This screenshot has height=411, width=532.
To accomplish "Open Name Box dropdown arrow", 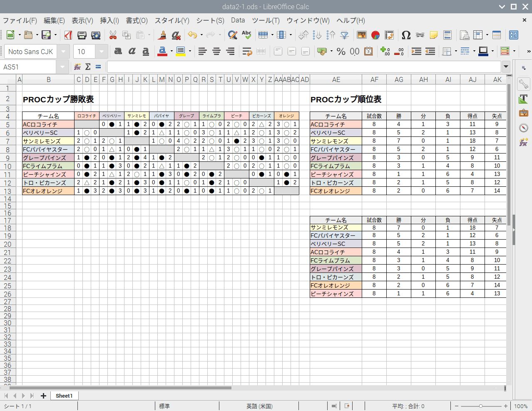I will click(x=62, y=67).
